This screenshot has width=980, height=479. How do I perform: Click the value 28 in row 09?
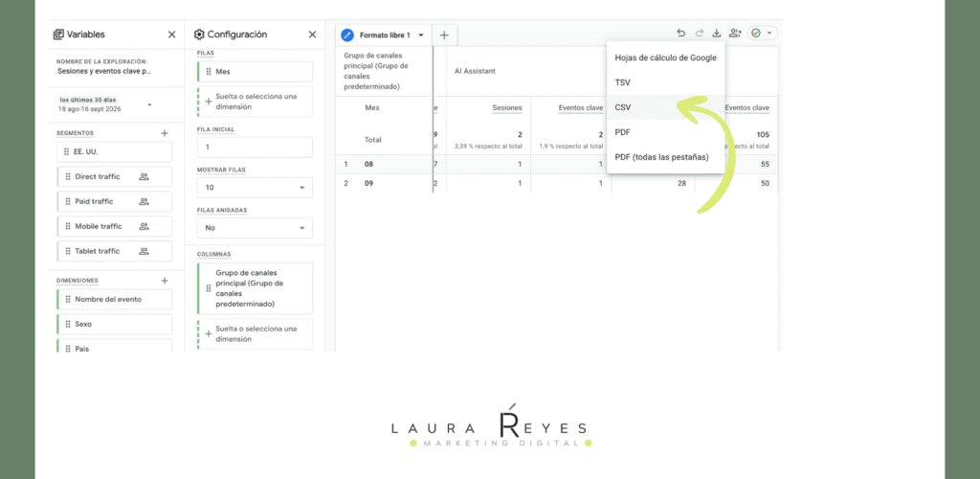pyautogui.click(x=681, y=183)
